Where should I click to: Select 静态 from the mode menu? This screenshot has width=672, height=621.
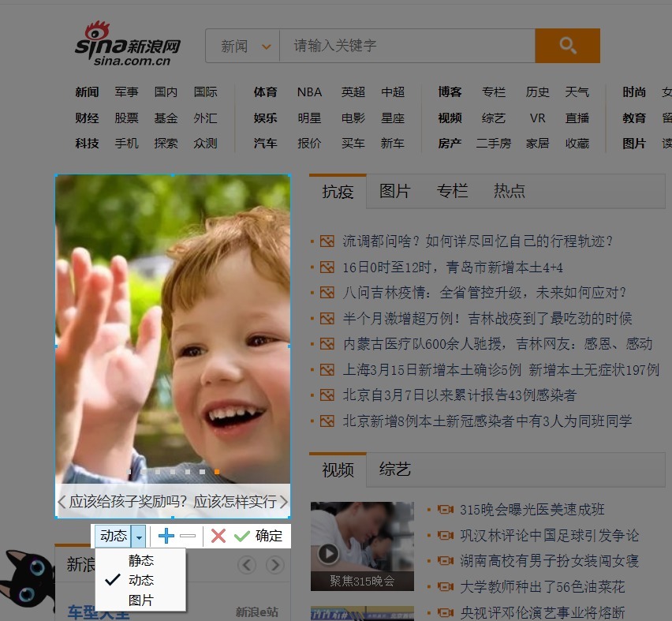(x=140, y=560)
